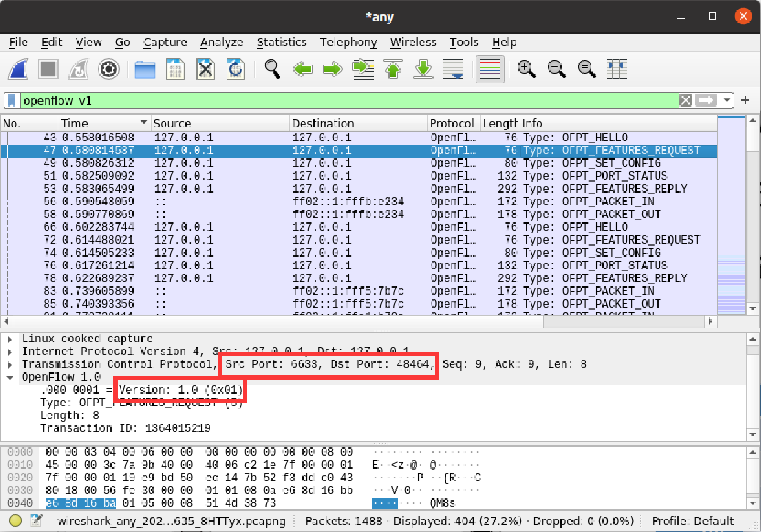This screenshot has width=761, height=532.
Task: Expand the Linux cooked capture node
Action: (10, 339)
